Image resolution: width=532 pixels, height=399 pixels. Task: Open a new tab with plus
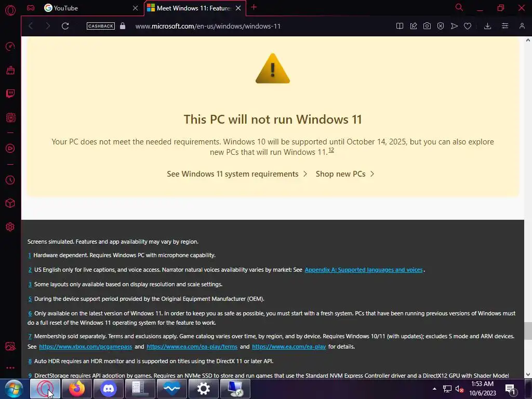pos(254,7)
